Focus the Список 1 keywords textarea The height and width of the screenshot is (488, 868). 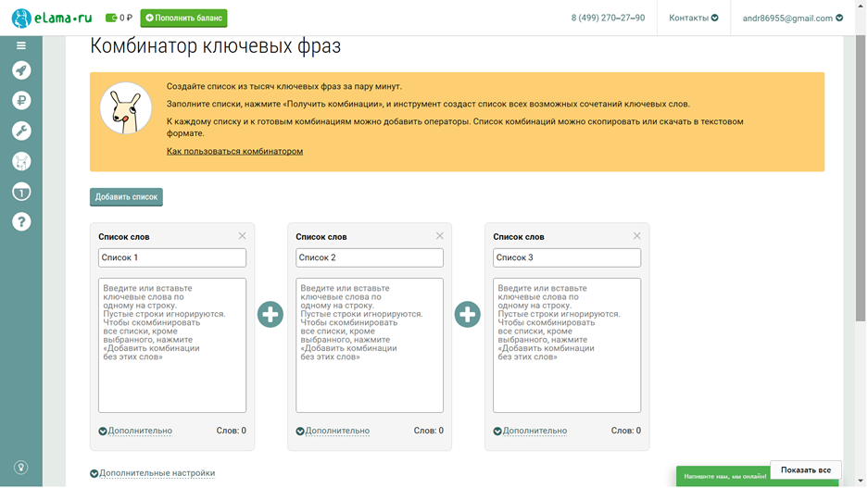coord(172,345)
